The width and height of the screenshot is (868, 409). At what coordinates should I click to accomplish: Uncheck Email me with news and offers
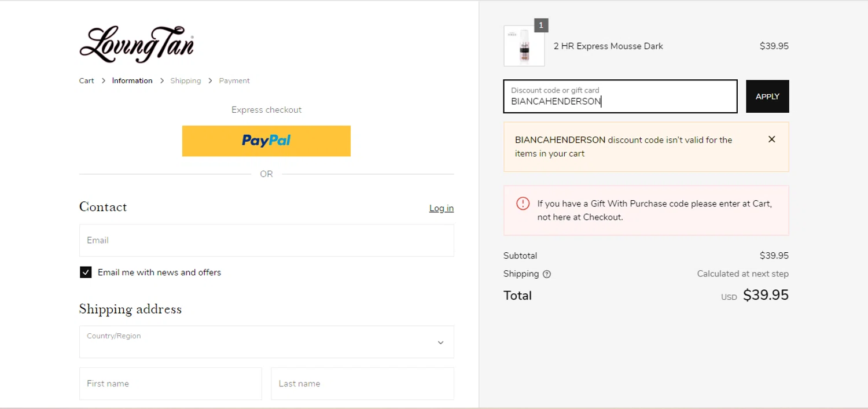pos(86,272)
